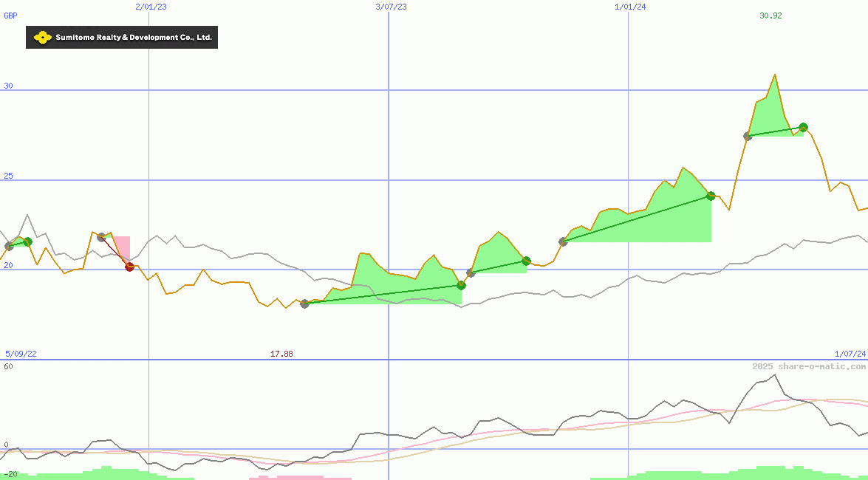Click the 60 indicator axis label

(8, 366)
